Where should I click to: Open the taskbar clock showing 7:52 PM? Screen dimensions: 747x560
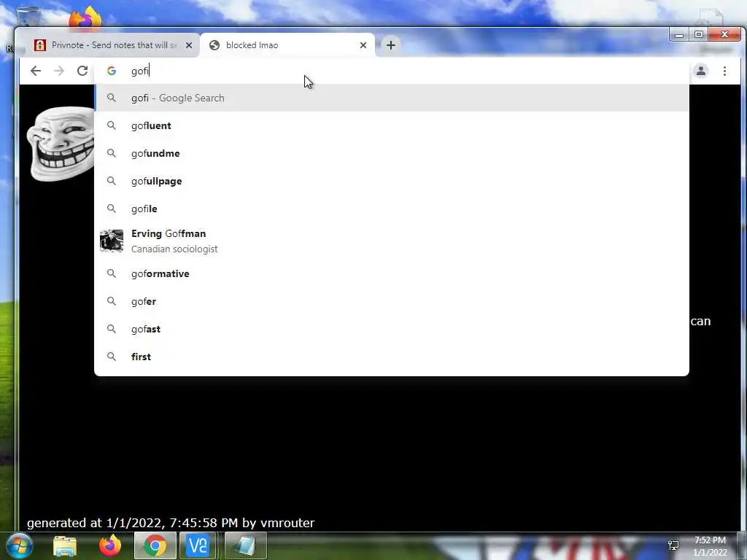710,546
